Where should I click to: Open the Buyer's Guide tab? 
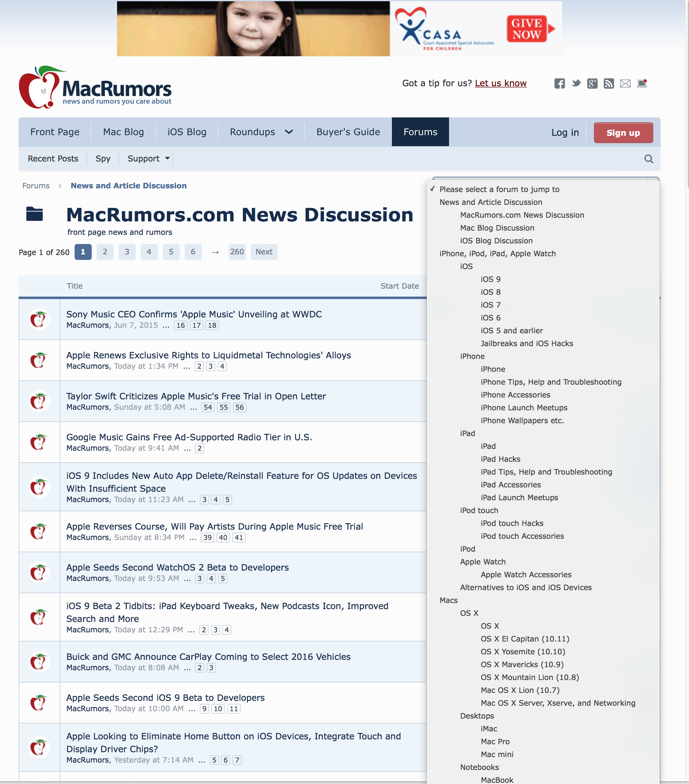348,131
